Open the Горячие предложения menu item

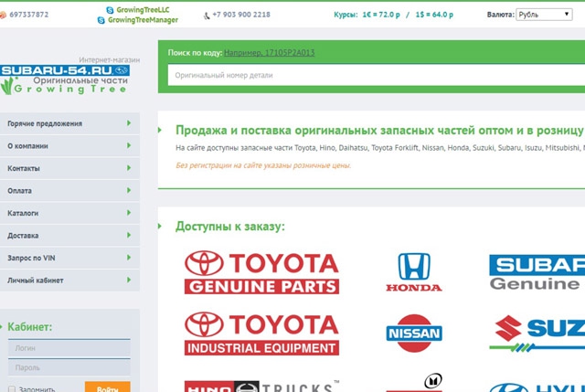[x=69, y=123]
